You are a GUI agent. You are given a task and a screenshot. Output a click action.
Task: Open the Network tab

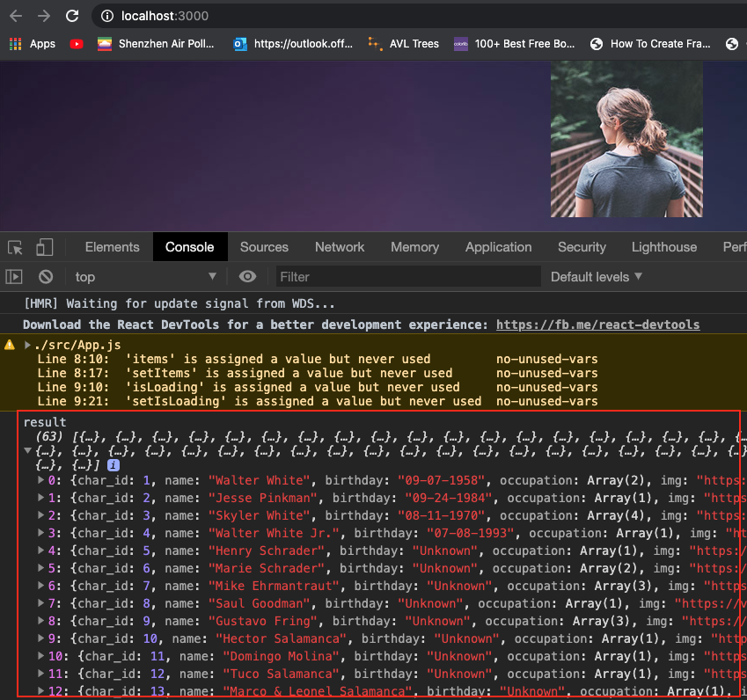340,247
